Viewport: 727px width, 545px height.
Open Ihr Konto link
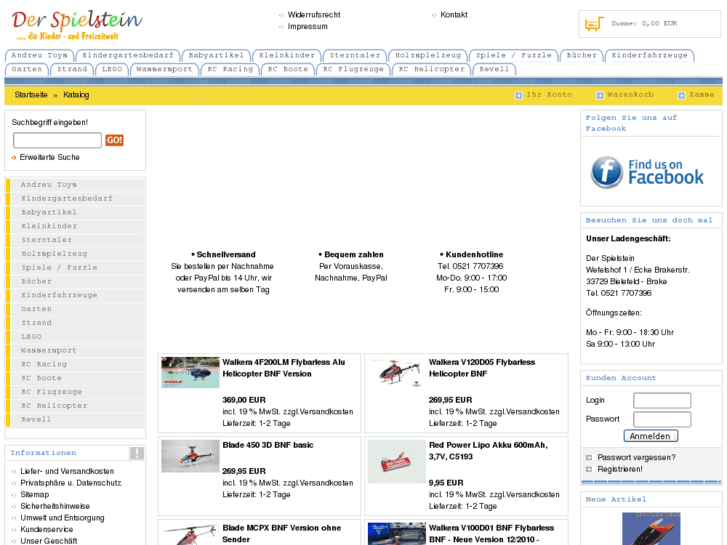point(549,95)
